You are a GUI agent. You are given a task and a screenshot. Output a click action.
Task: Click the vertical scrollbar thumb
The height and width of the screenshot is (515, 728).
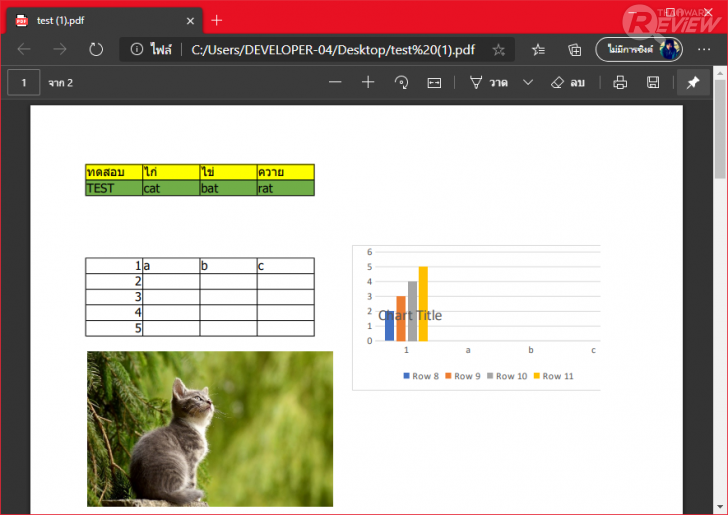click(720, 129)
